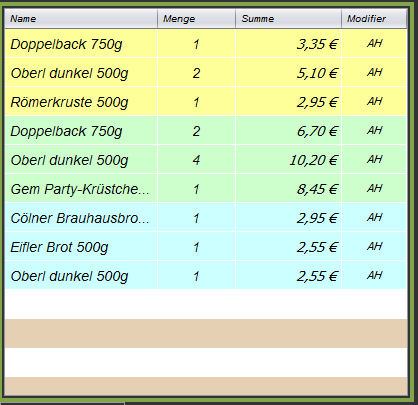This screenshot has height=405, width=418.
Task: Select the yellow Doppelback 750g row
Action: pyautogui.click(x=206, y=44)
